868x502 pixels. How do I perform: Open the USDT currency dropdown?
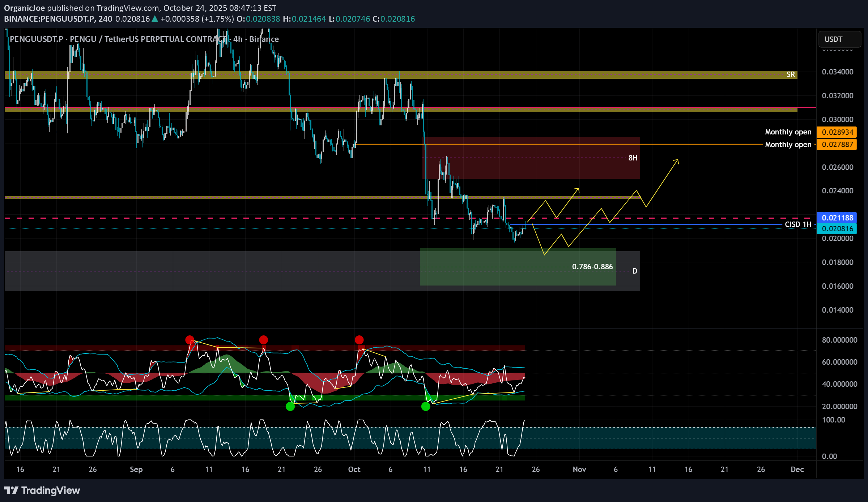[x=839, y=39]
